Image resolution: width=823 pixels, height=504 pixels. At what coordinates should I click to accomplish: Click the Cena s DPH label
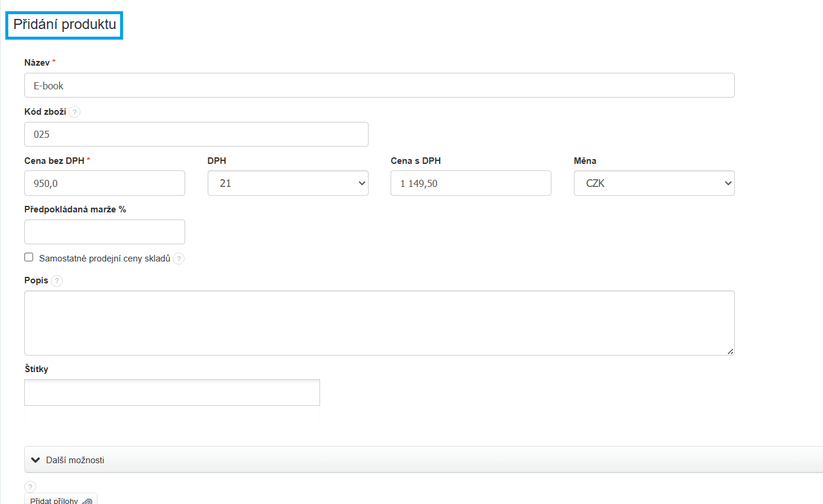[x=416, y=160]
